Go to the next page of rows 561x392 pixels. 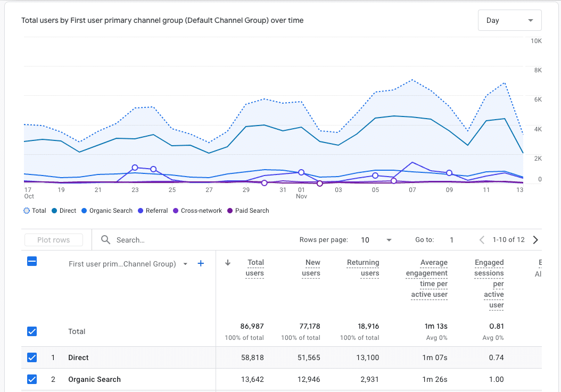pyautogui.click(x=535, y=239)
